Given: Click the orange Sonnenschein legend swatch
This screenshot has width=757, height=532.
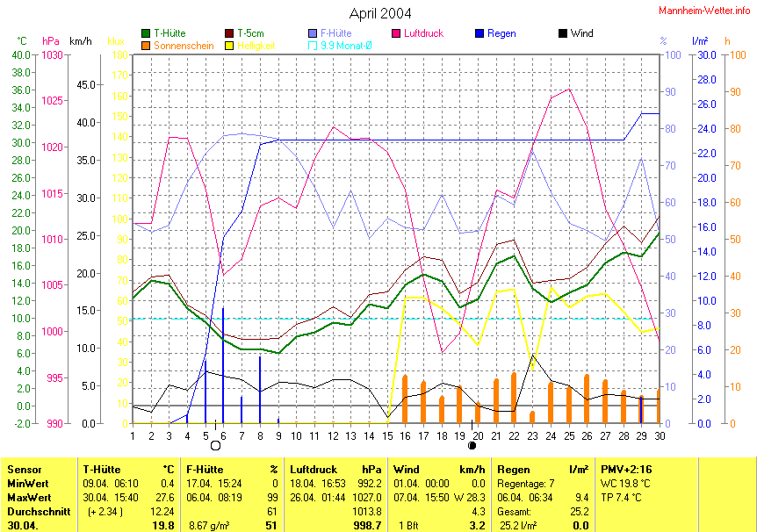Looking at the screenshot, I should pos(146,45).
